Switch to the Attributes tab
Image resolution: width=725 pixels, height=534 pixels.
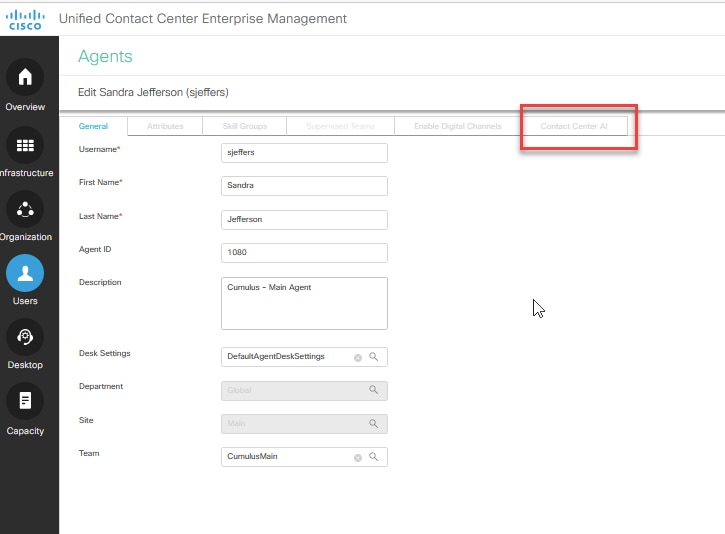click(165, 126)
